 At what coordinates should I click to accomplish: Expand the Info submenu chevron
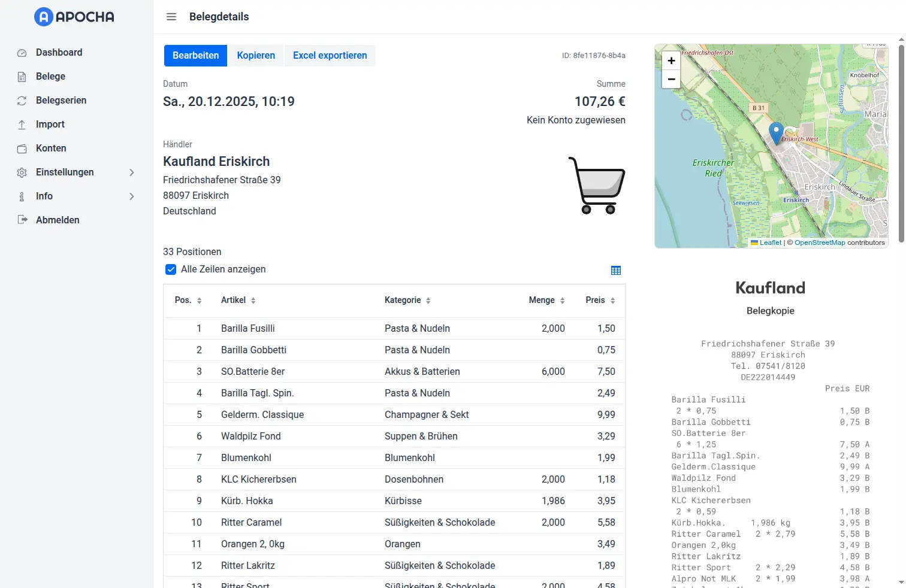coord(132,196)
